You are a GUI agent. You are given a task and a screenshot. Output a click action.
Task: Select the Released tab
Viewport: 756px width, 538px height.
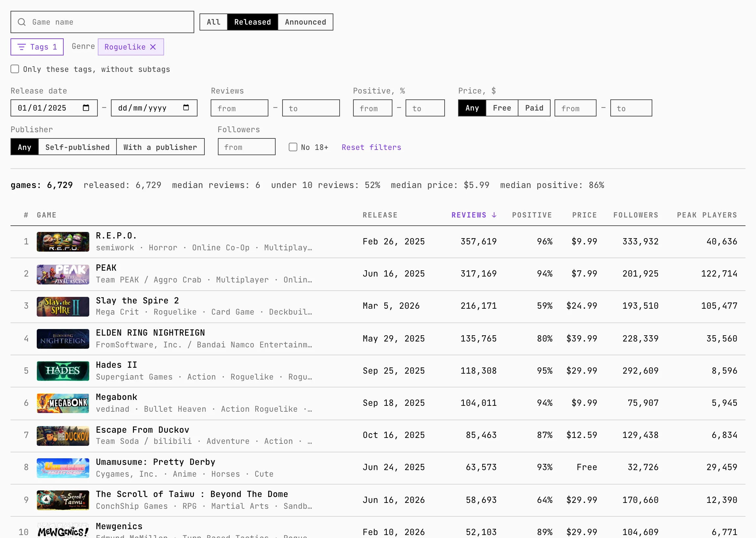point(252,22)
